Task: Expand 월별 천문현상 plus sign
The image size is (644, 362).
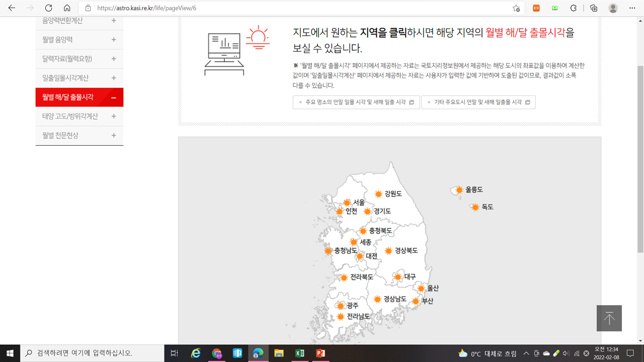Action: click(114, 135)
